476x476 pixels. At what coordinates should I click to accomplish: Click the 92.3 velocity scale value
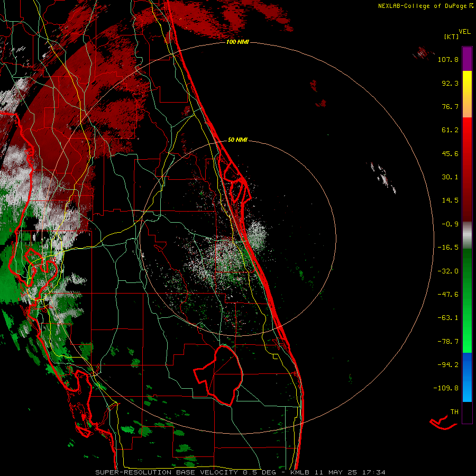click(x=450, y=83)
